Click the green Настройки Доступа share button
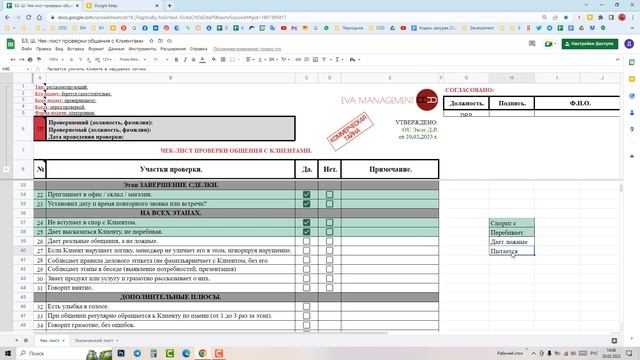The width and height of the screenshot is (640, 360). click(590, 44)
